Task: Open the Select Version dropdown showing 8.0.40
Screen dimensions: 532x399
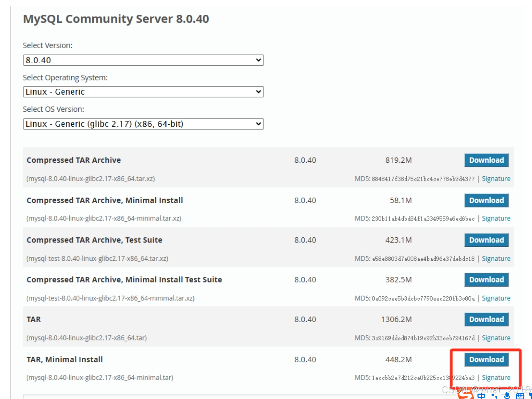Action: click(x=143, y=60)
